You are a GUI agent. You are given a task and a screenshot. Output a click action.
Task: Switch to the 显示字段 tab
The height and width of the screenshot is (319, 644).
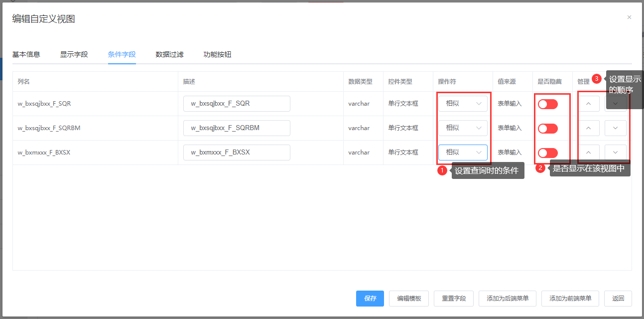pyautogui.click(x=74, y=54)
